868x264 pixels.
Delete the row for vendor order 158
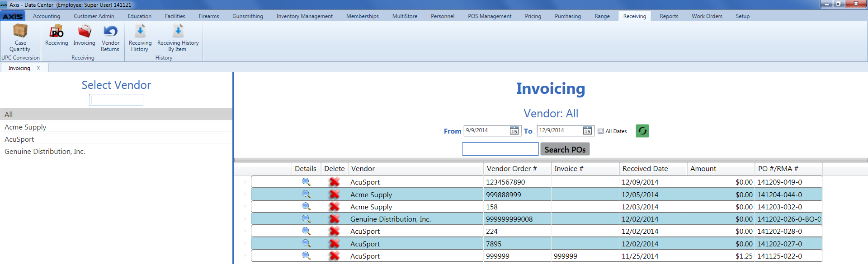click(335, 206)
